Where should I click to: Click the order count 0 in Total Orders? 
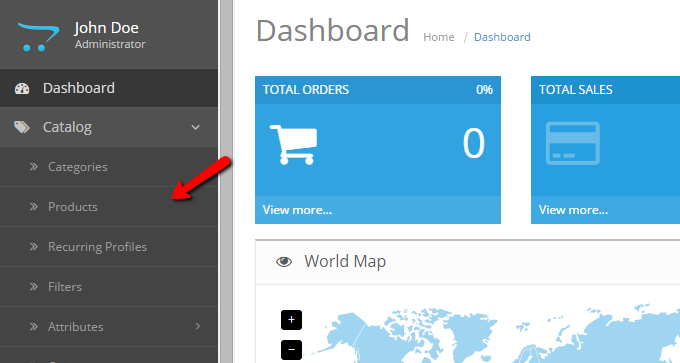pos(474,144)
